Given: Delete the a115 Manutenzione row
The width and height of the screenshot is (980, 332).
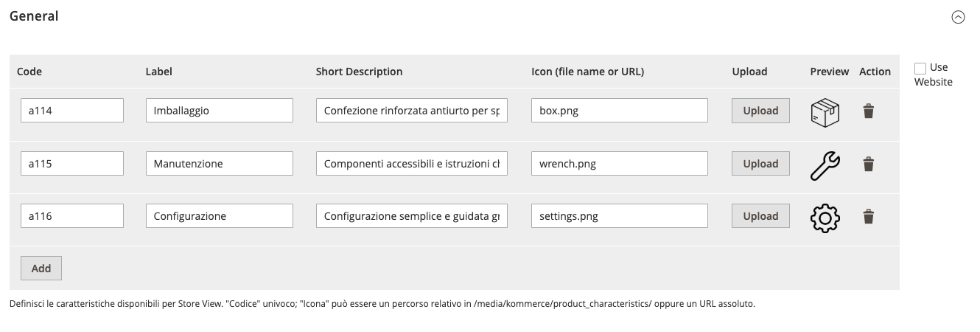Looking at the screenshot, I should tap(869, 164).
